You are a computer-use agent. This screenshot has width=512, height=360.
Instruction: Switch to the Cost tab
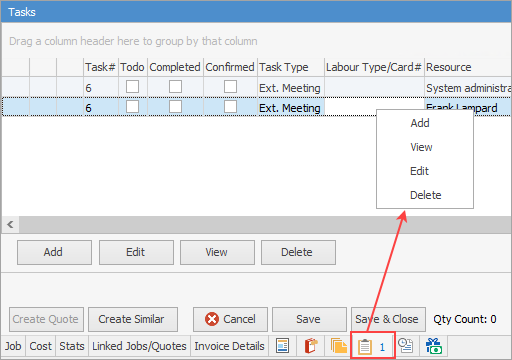click(40, 346)
